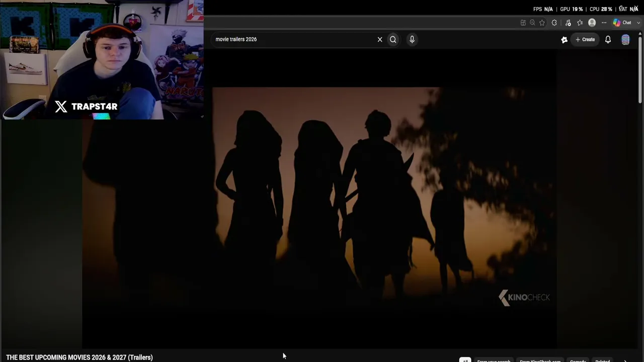Open the browser extensions puzzle icon
The height and width of the screenshot is (362, 644).
pos(554,23)
